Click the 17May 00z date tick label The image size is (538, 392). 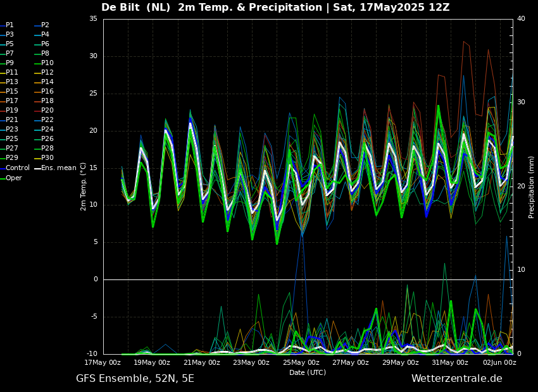point(103,363)
